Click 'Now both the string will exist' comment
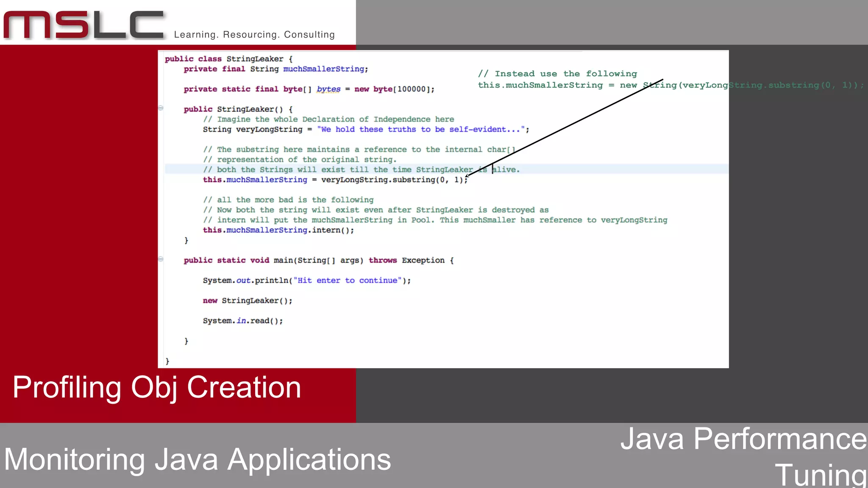This screenshot has height=488, width=868. 376,210
